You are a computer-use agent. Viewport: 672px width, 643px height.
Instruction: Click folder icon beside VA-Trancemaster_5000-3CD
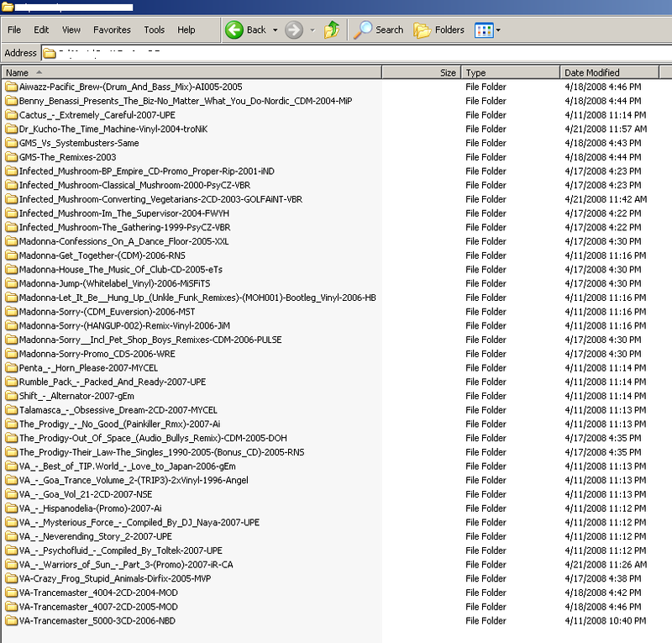click(x=11, y=620)
